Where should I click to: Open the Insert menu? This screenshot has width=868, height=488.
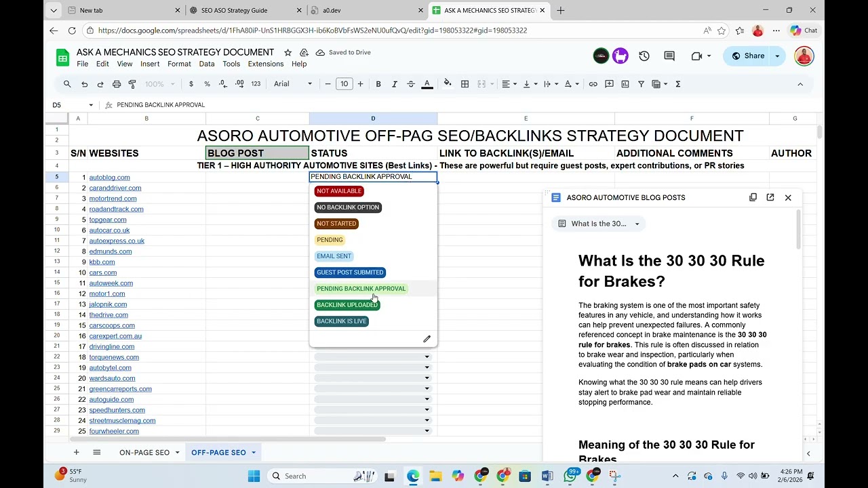[150, 64]
